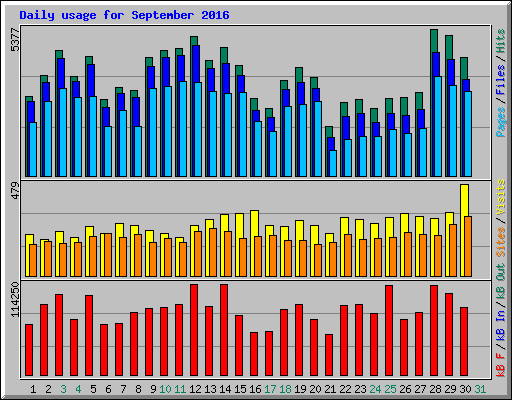Click the 5377 hits axis value
Screen dimensions: 512x400
15,40
